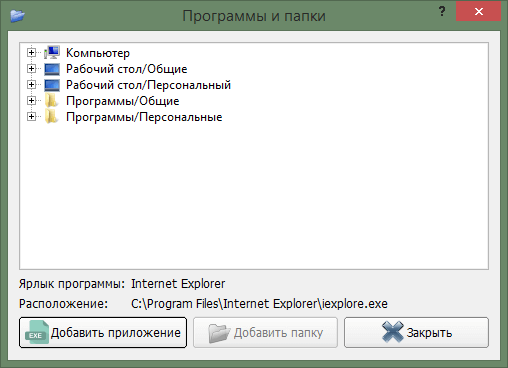The image size is (508, 368).
Task: Expand the Рабочий стол/Общие node
Action: point(31,68)
